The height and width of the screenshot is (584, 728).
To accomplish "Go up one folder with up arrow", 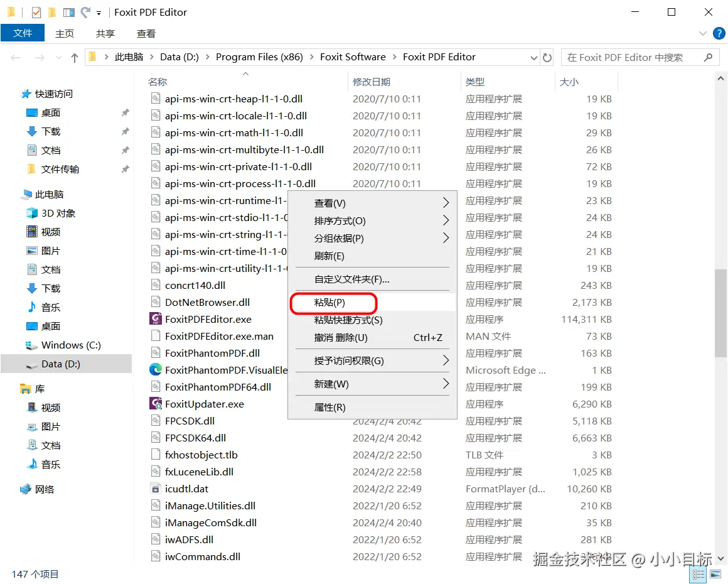I will tap(74, 58).
